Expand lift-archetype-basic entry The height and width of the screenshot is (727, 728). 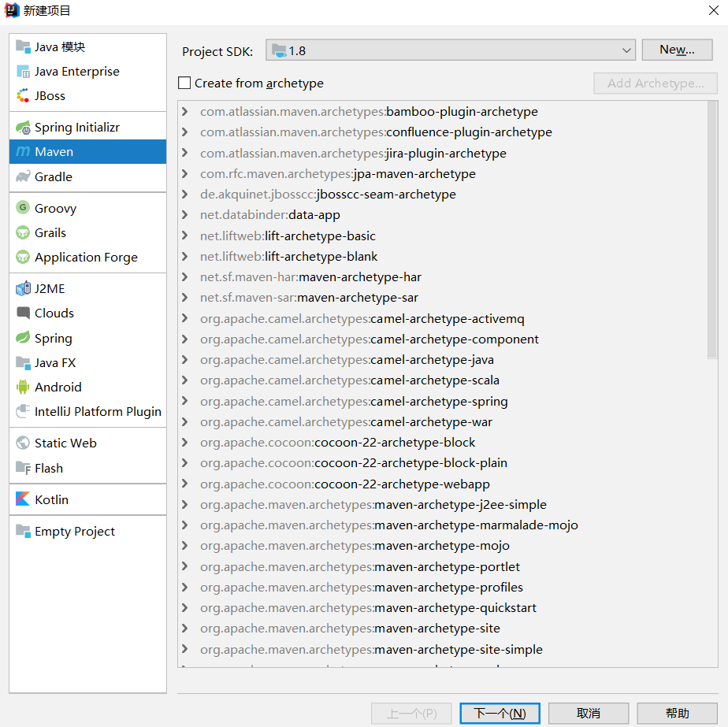[185, 236]
